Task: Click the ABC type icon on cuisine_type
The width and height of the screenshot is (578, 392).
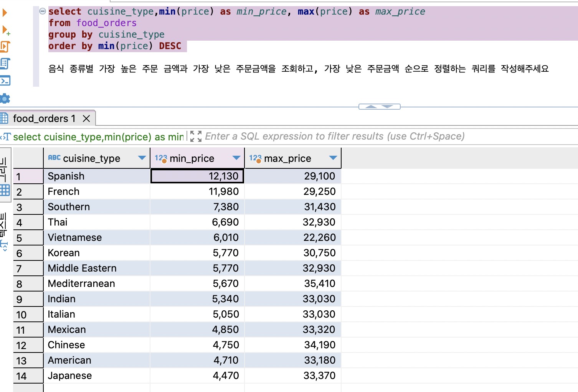Action: point(54,158)
